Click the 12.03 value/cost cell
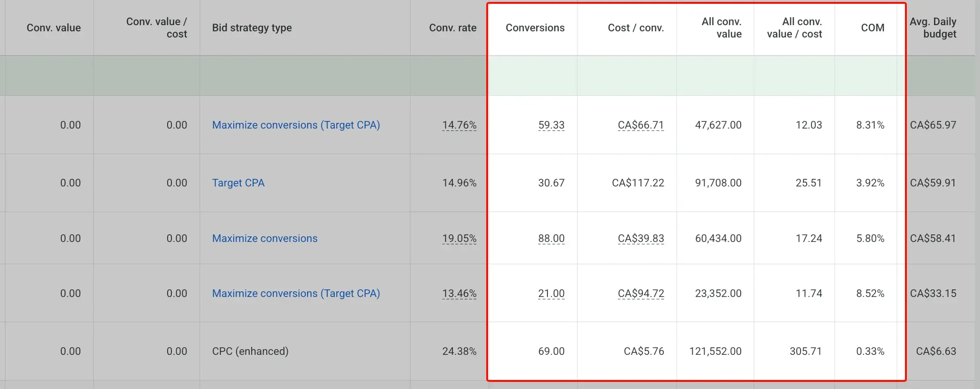Viewport: 980px width, 389px height. [x=809, y=125]
